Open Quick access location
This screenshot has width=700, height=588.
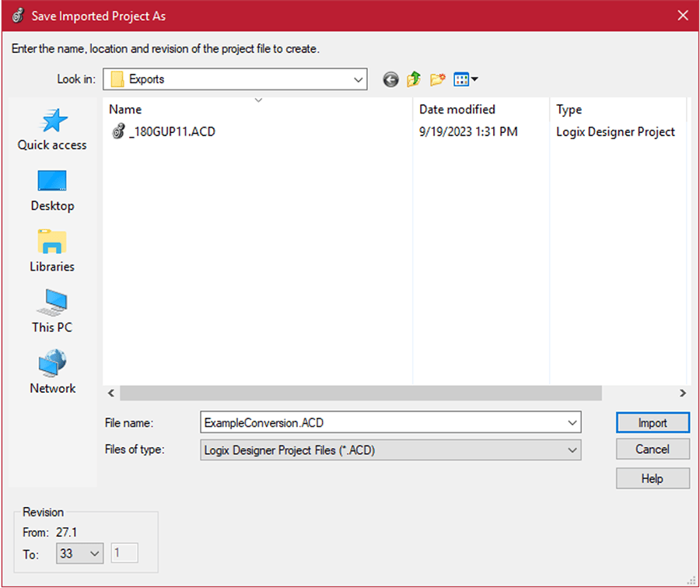pos(52,129)
